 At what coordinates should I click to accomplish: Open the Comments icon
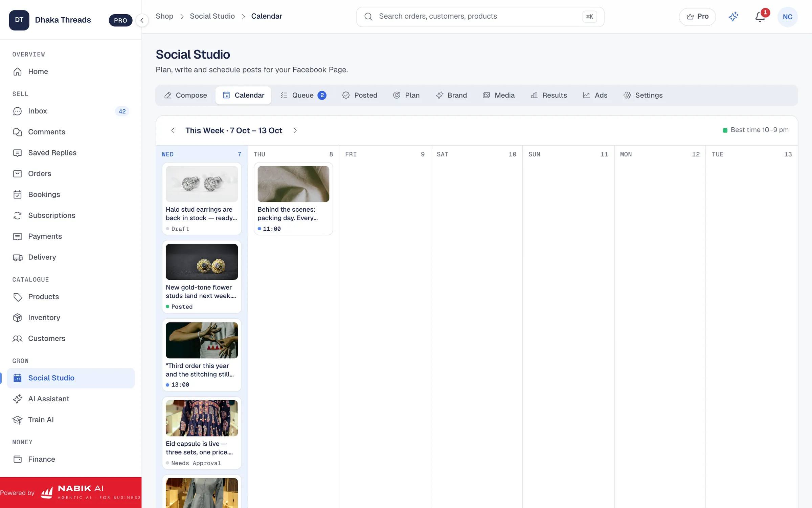pyautogui.click(x=18, y=132)
